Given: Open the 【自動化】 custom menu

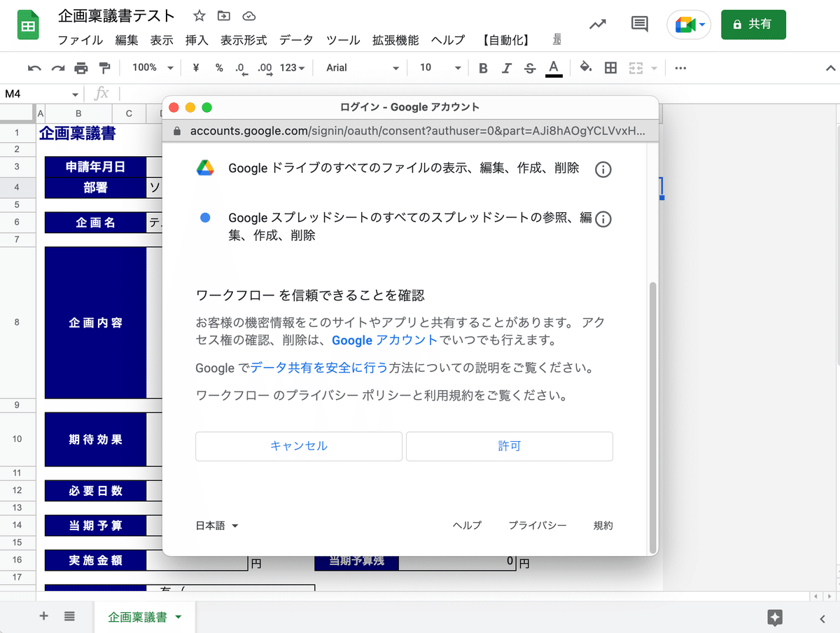Looking at the screenshot, I should click(x=506, y=40).
